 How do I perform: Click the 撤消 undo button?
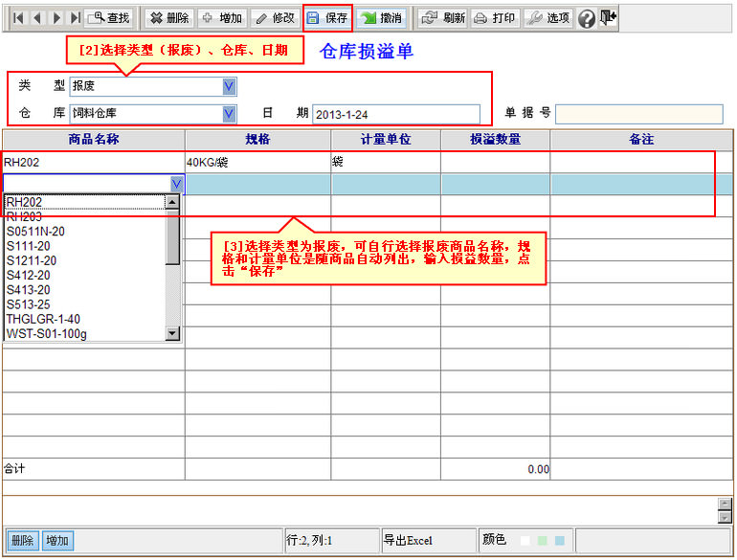click(382, 17)
